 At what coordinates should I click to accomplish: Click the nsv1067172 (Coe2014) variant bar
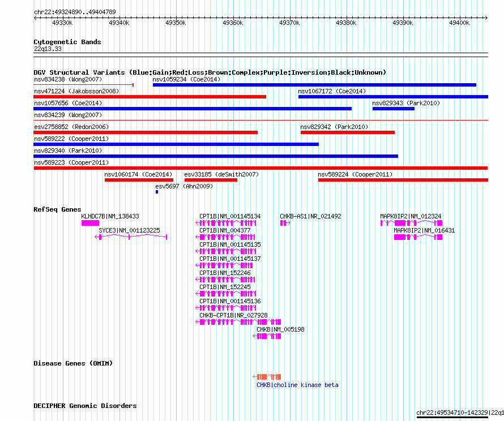click(393, 97)
